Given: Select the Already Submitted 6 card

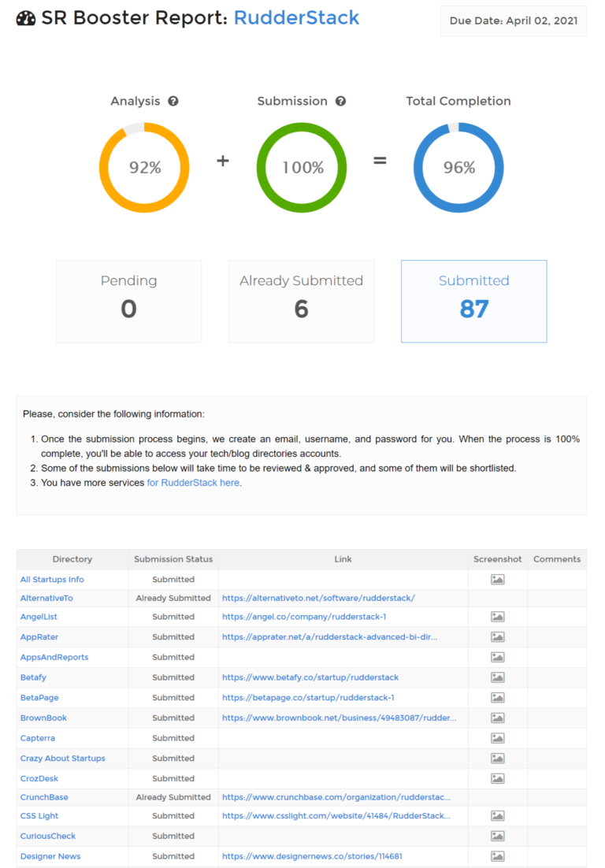Looking at the screenshot, I should click(x=302, y=301).
